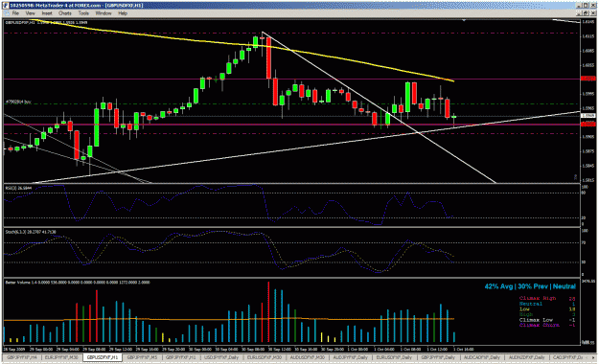Switch to EURJPYFXF,M30 chart tab
The width and height of the screenshot is (599, 364).
pyautogui.click(x=61, y=357)
